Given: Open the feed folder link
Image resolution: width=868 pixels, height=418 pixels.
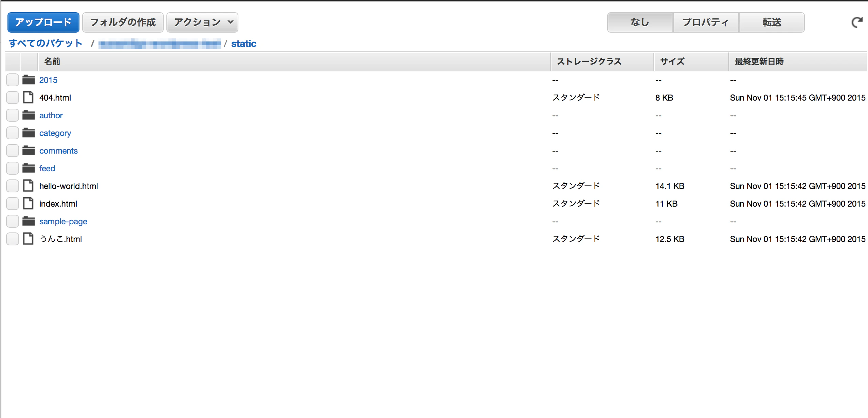Looking at the screenshot, I should pos(47,168).
